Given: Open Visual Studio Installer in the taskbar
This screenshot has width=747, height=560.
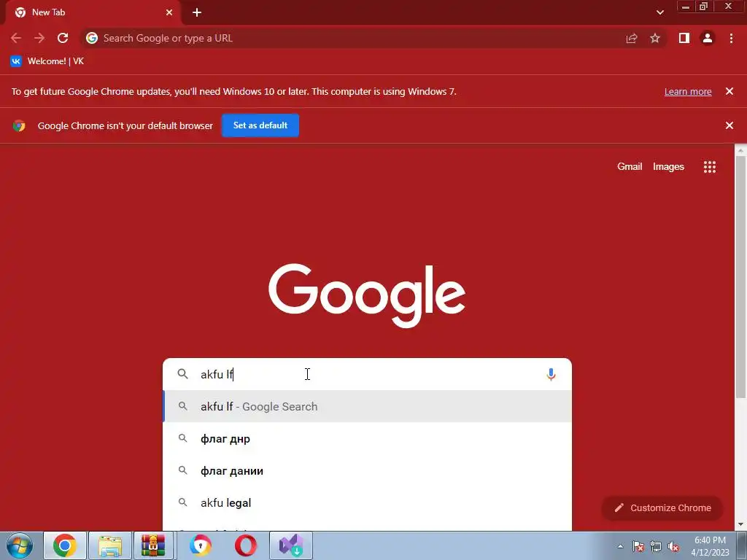Looking at the screenshot, I should [291, 545].
